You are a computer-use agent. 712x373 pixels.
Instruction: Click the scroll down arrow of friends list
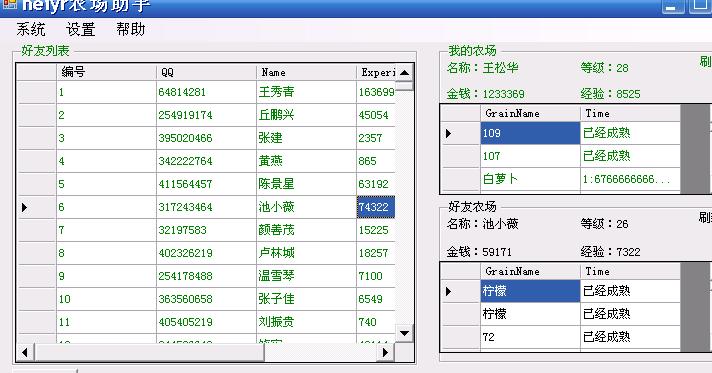[x=404, y=333]
